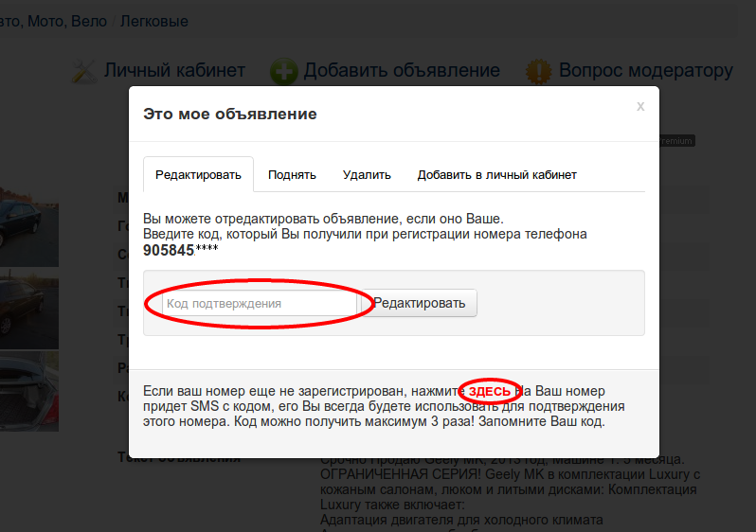
Task: Click the Личный кабинет tools icon
Action: (85, 71)
